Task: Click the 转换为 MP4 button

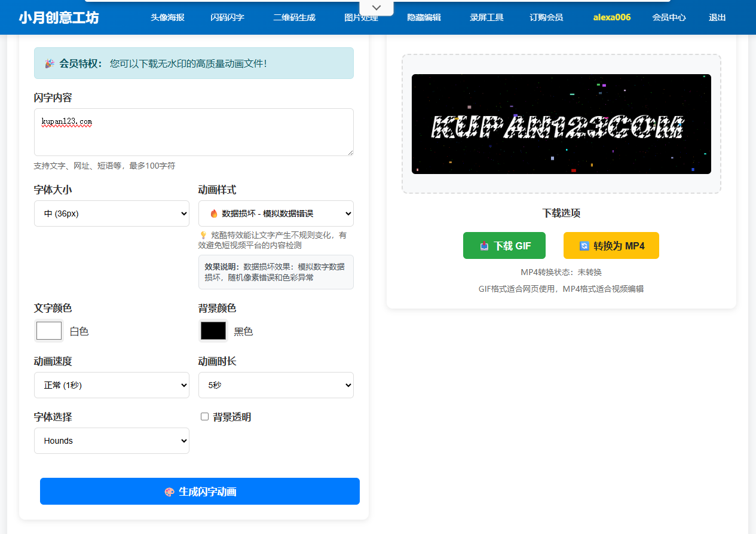Action: pos(611,245)
